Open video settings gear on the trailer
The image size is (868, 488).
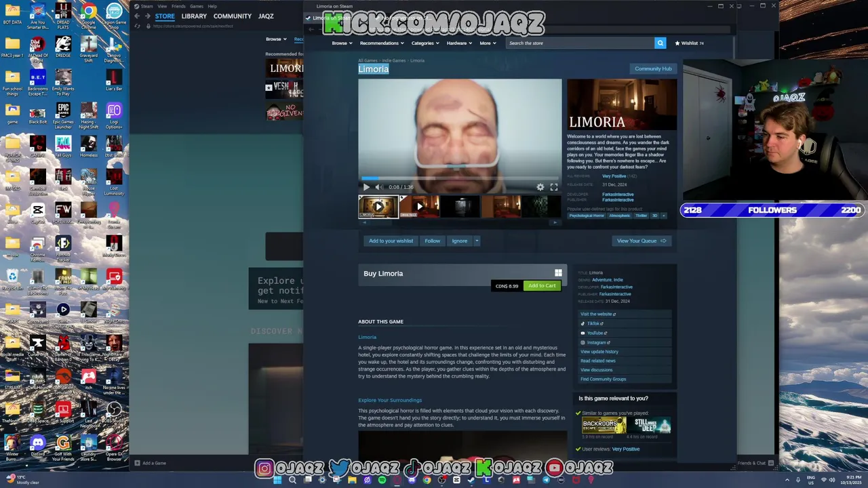[x=540, y=187]
